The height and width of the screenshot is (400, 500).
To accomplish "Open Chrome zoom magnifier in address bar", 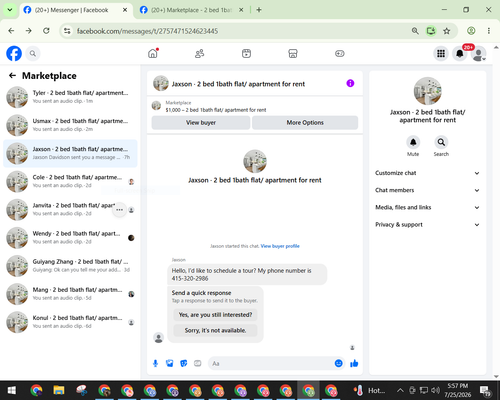I will pyautogui.click(x=415, y=31).
